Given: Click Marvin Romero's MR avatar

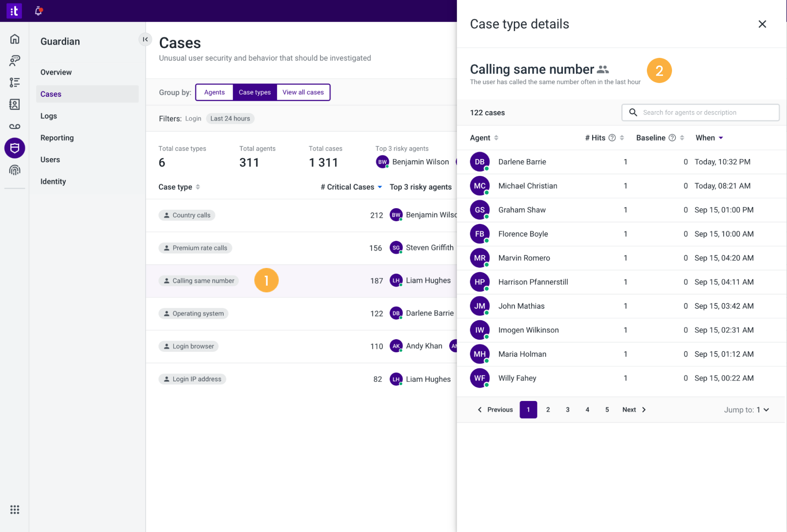Looking at the screenshot, I should click(480, 258).
